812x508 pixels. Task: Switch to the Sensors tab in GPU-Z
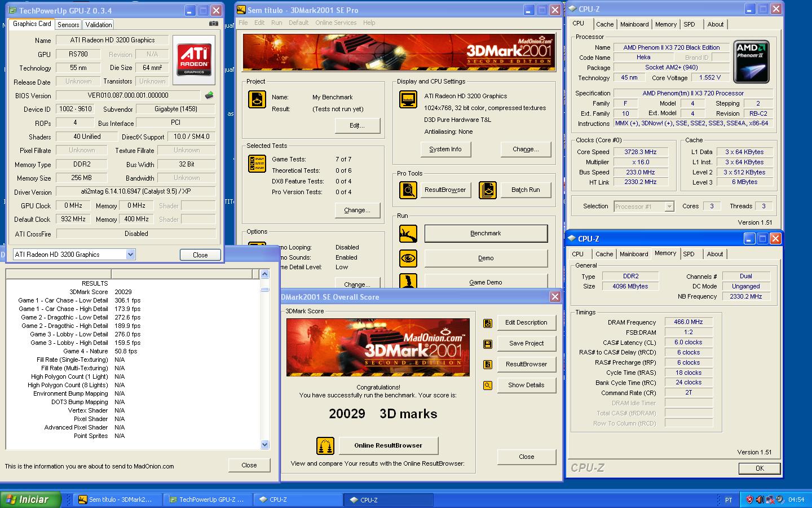pyautogui.click(x=68, y=25)
